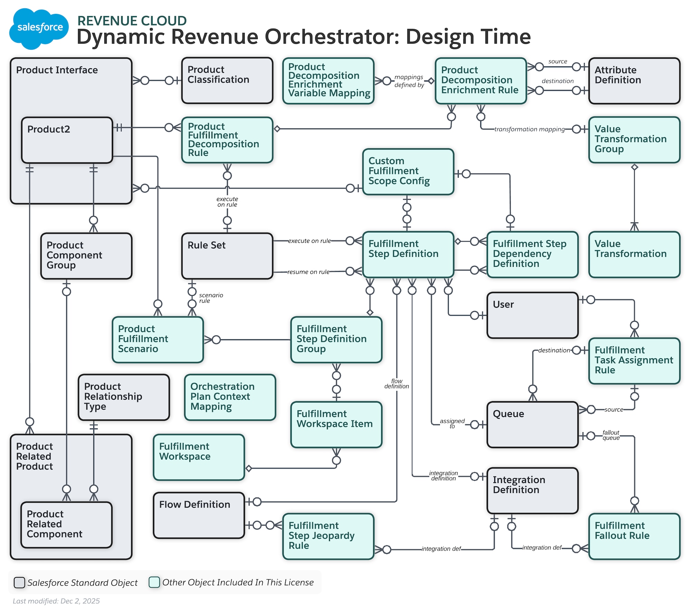Expand the Product Related Product container
This screenshot has width=691, height=616.
(35, 456)
